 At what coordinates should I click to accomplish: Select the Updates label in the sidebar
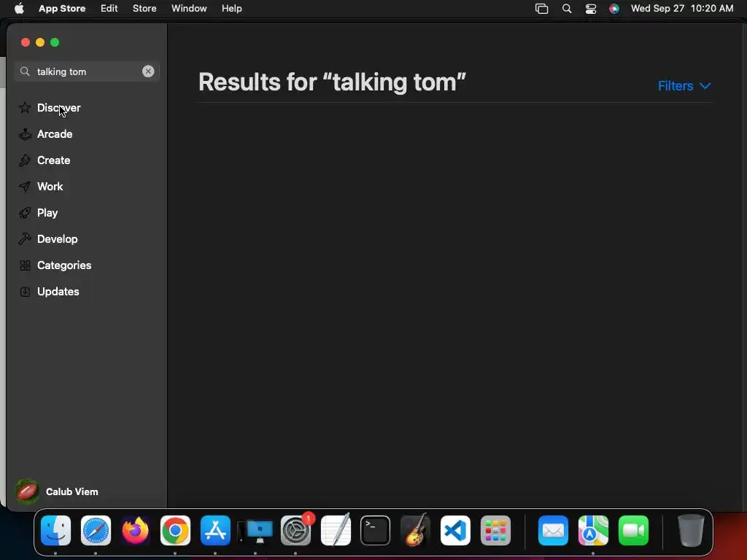point(58,292)
